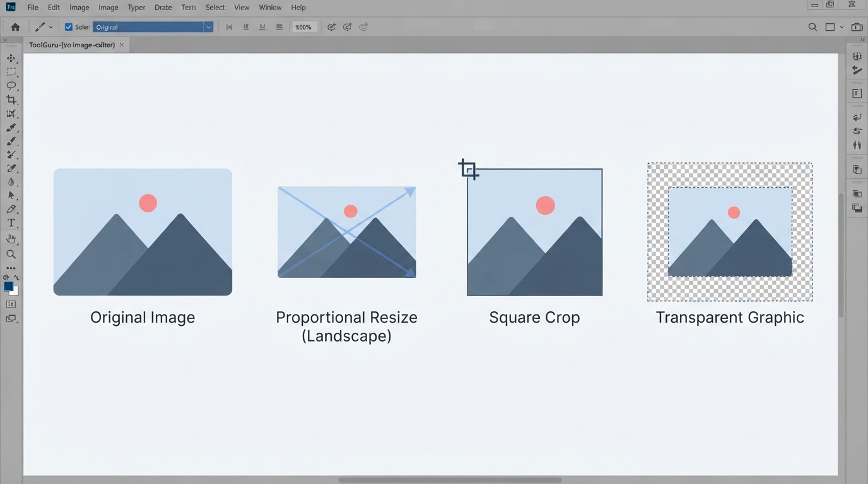Click the horizontal scrollbar at the bottom
The height and width of the screenshot is (484, 868).
(450, 480)
